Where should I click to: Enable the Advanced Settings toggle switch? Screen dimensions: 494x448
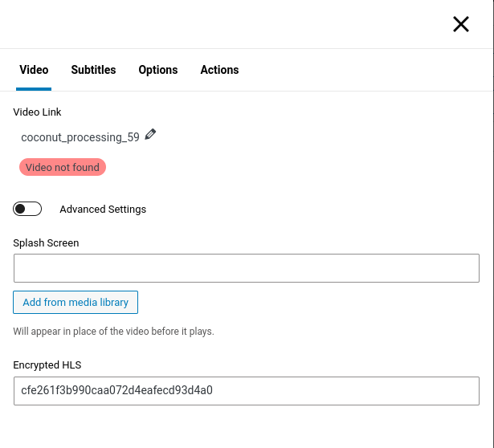pyautogui.click(x=27, y=210)
